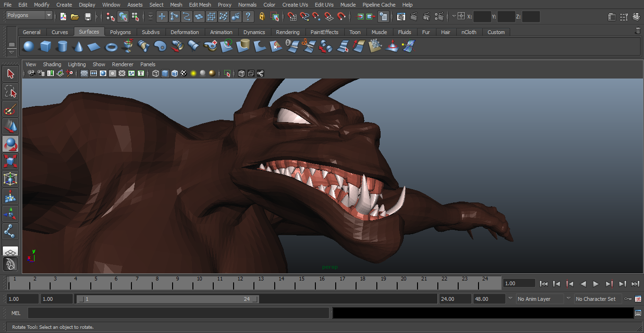Toggle wireframe on shaded viewport button

(174, 73)
